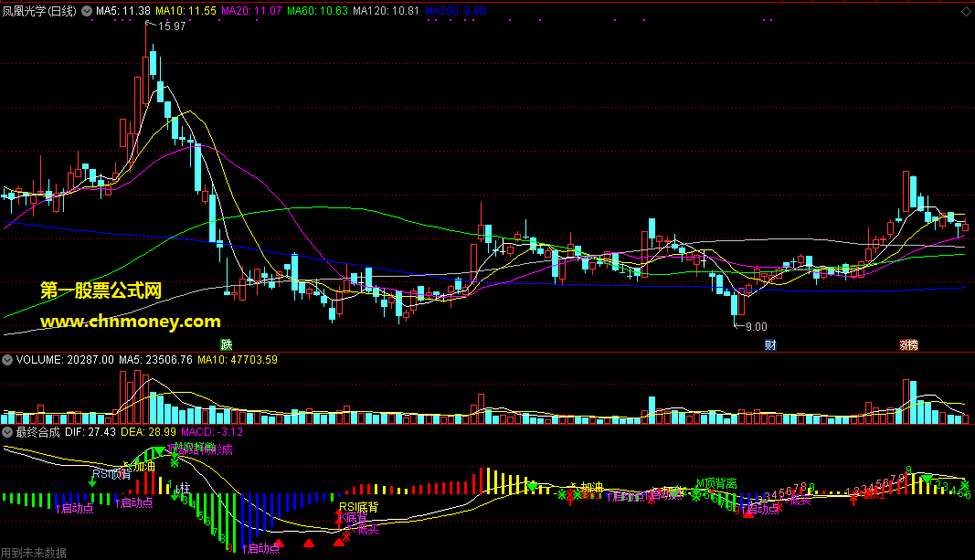
Task: Click the K底背 signal label
Action: (x=354, y=518)
